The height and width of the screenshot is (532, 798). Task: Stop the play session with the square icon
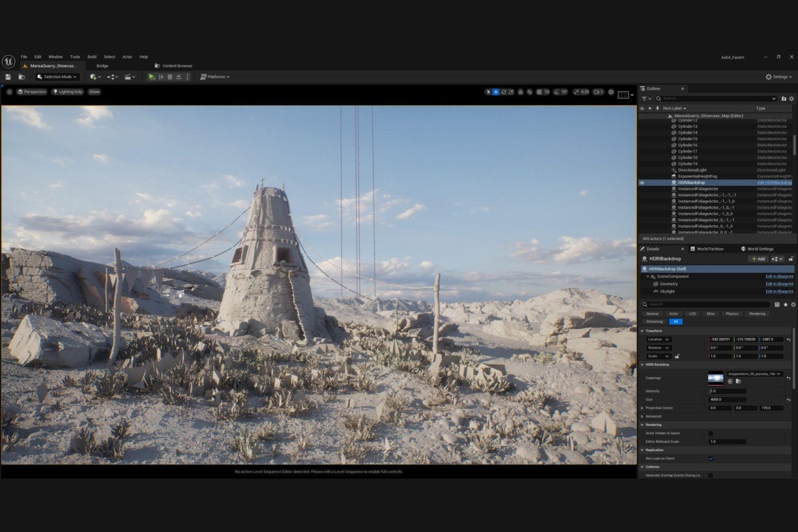coord(170,77)
